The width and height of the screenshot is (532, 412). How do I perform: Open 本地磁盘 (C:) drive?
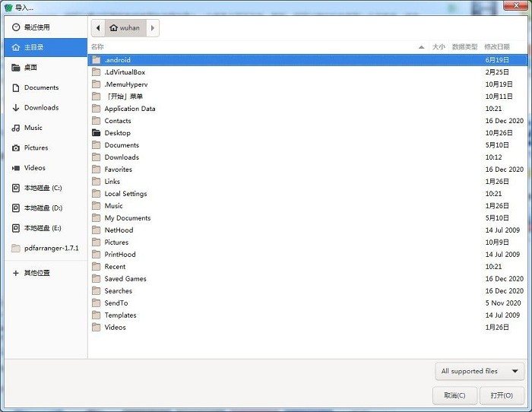(43, 188)
